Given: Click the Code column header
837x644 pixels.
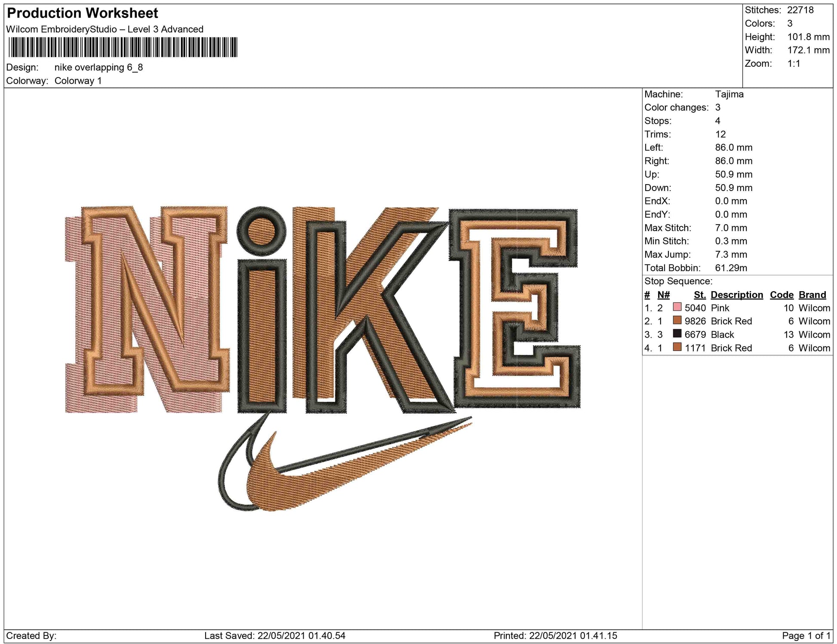Looking at the screenshot, I should [x=781, y=295].
